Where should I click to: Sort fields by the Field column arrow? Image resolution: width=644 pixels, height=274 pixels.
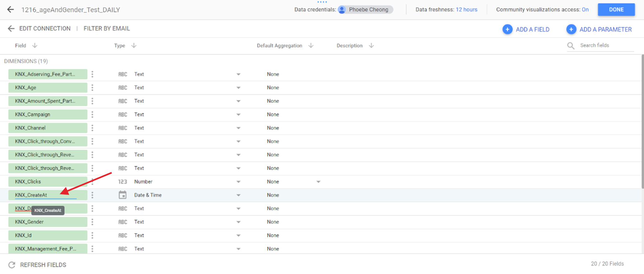[x=35, y=46]
